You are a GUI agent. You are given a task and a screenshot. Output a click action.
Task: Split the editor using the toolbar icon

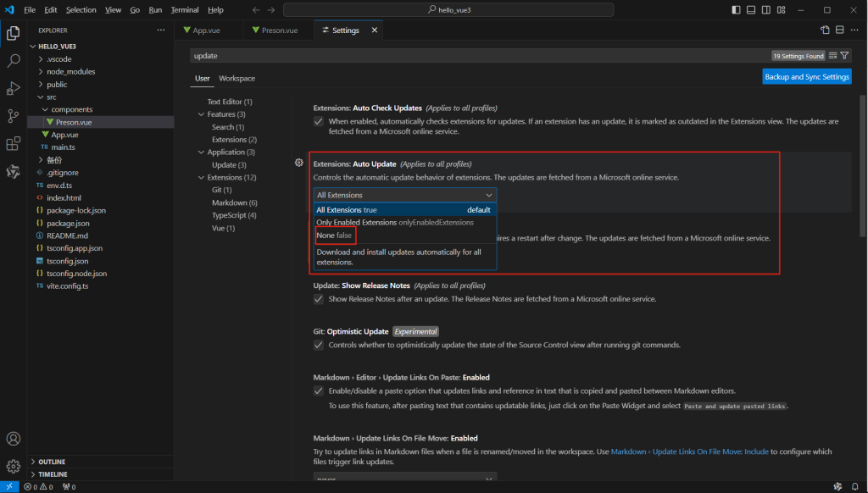click(x=840, y=30)
